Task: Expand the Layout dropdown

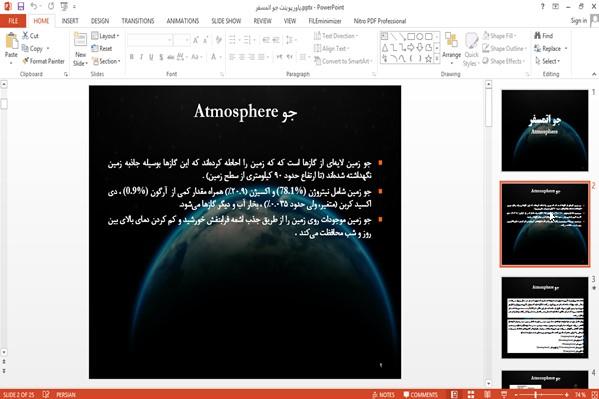Action: point(105,36)
